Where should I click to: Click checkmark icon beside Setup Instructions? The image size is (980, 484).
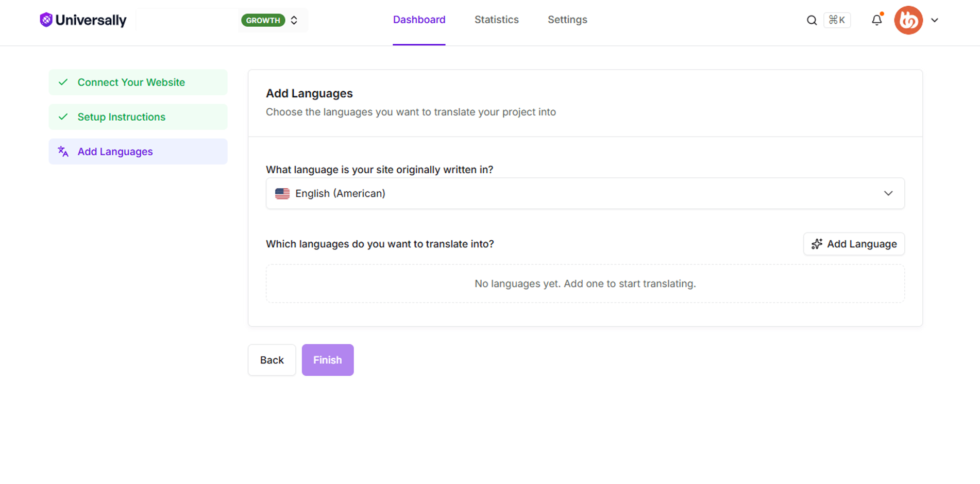coord(63,117)
